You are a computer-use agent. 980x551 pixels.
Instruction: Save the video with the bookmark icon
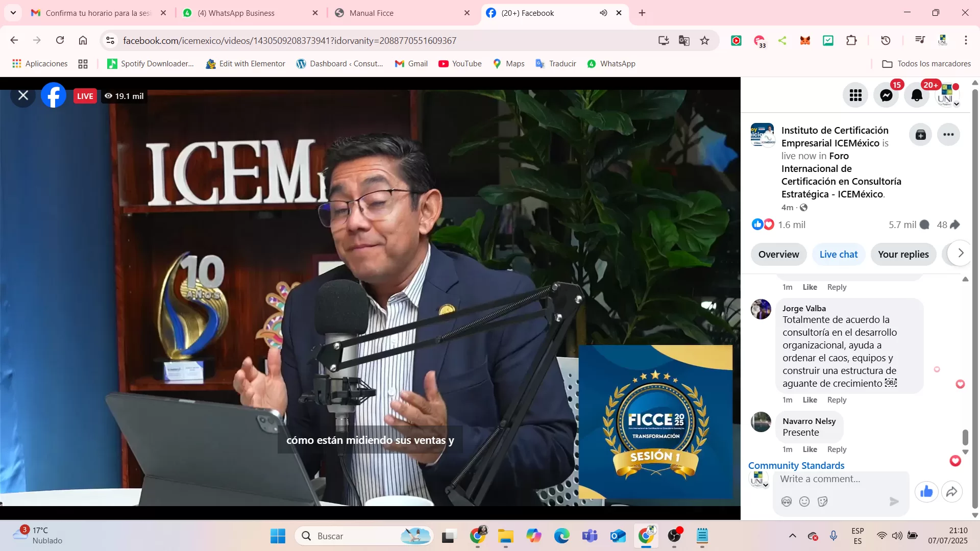tap(920, 135)
